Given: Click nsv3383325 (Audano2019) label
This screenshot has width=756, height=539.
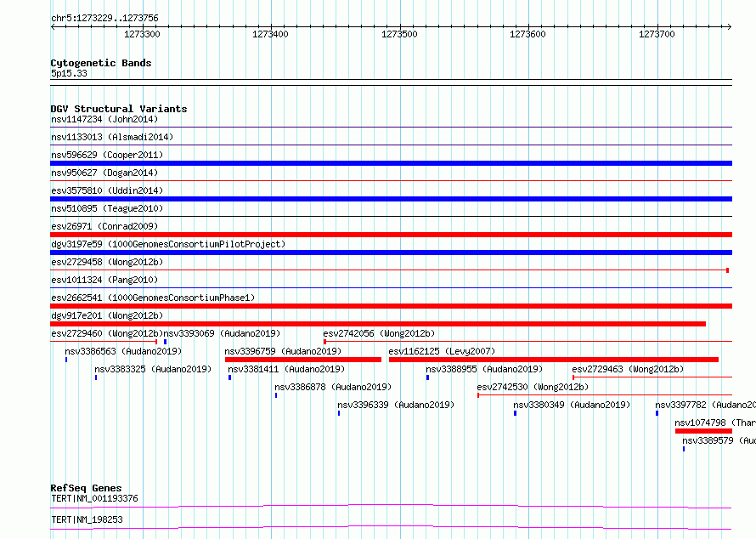Looking at the screenshot, I should click(153, 369).
